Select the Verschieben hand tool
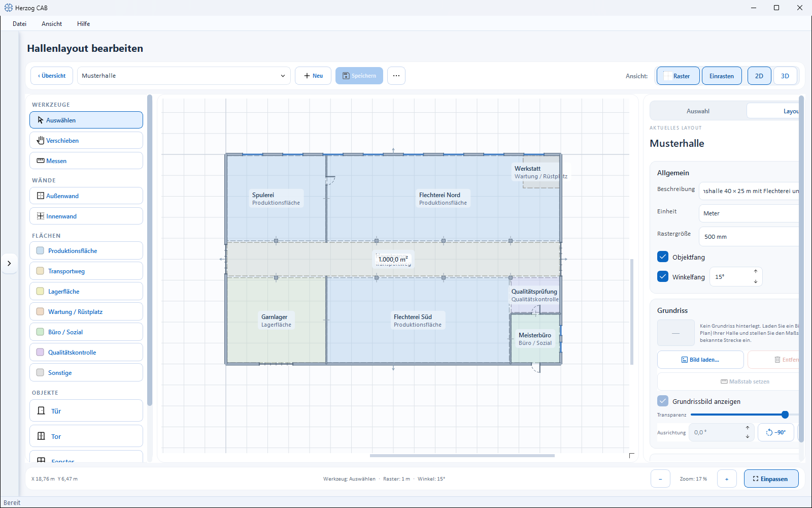This screenshot has width=812, height=508. [86, 141]
